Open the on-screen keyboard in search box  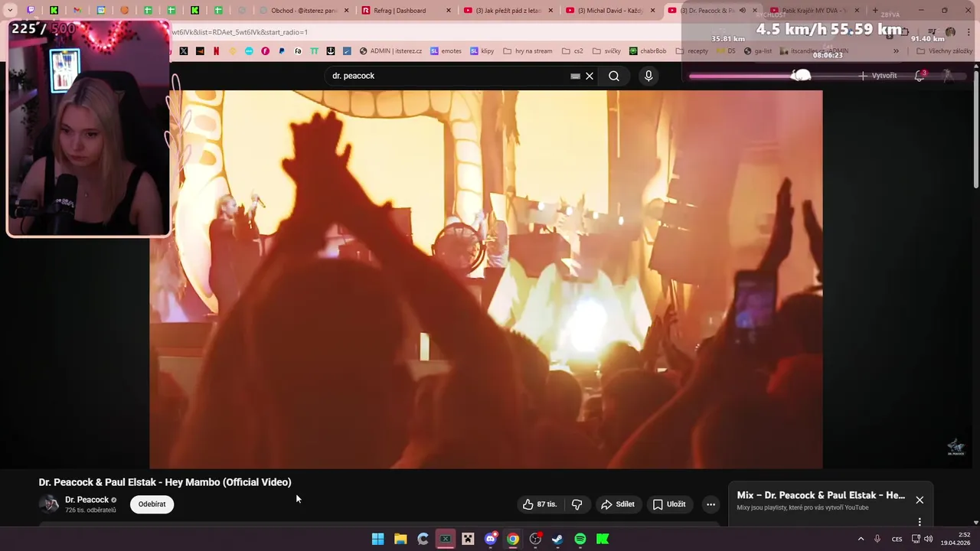pyautogui.click(x=575, y=76)
